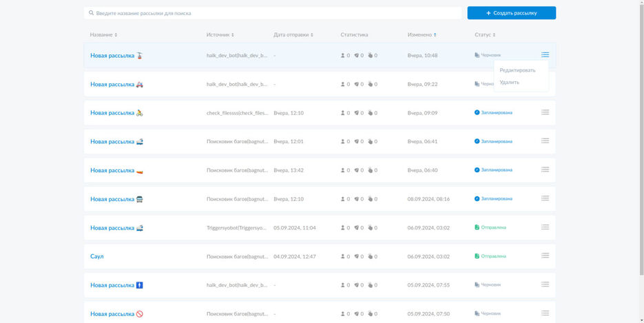Screen dimensions: 644x323
Task: Click the Статистика column header
Action: (354, 35)
